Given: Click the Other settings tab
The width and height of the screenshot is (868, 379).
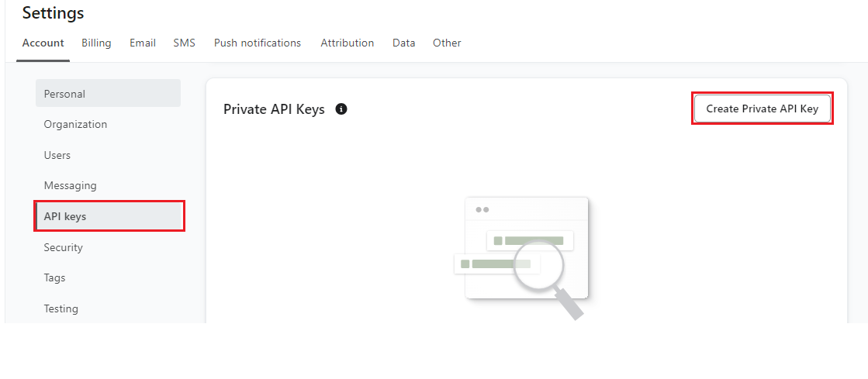Looking at the screenshot, I should tap(447, 43).
